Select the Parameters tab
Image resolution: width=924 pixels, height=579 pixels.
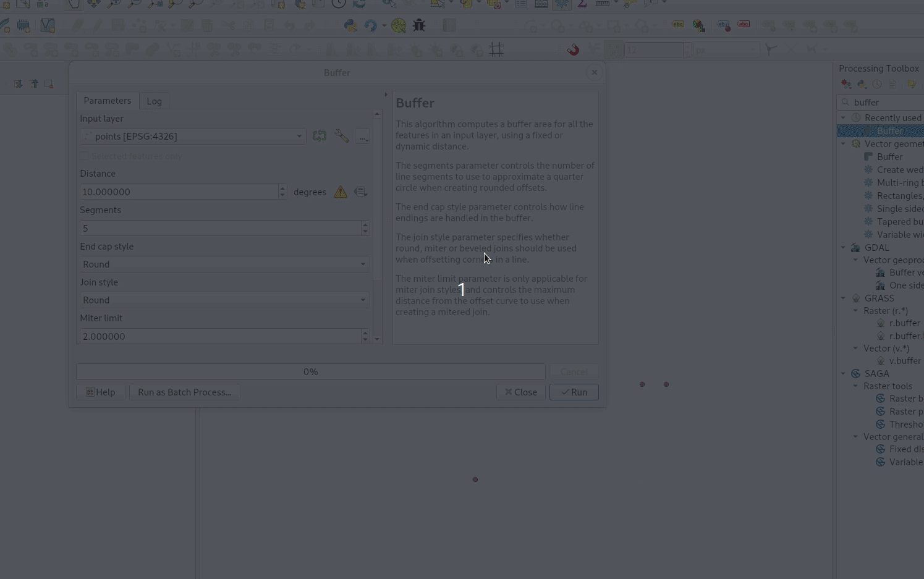[x=107, y=101]
